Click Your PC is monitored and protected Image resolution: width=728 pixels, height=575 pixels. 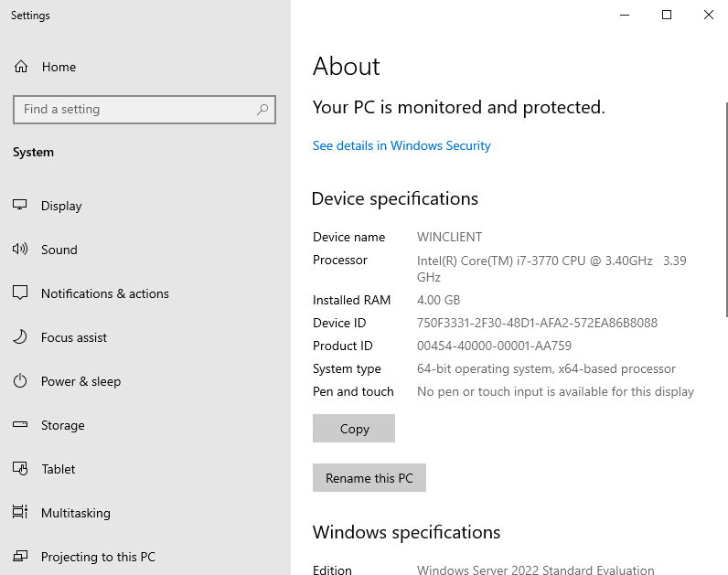[x=459, y=108]
